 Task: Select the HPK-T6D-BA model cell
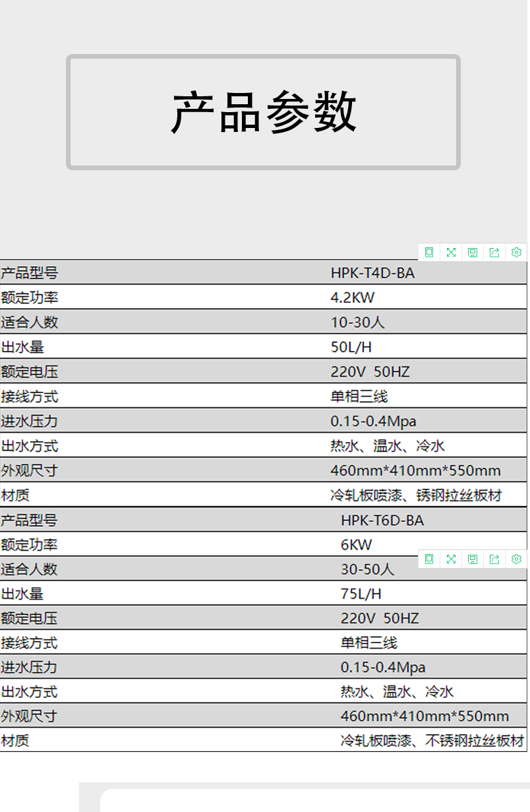[382, 520]
